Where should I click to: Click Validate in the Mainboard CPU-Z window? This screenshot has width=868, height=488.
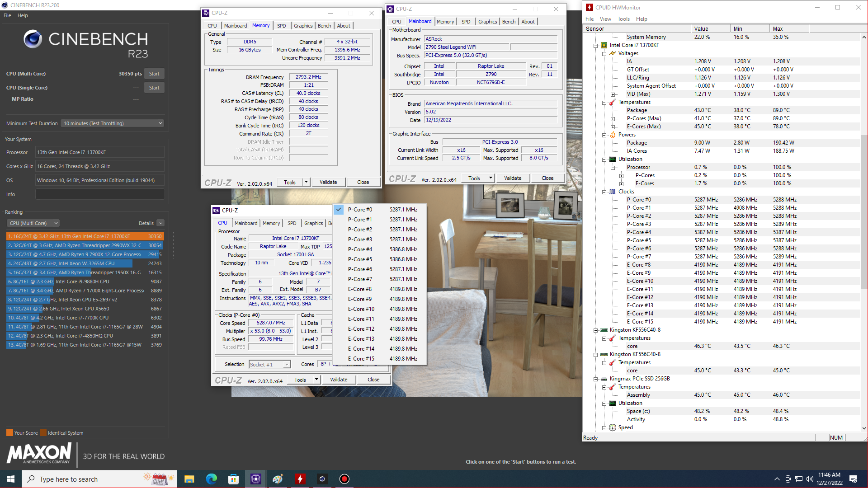click(512, 178)
